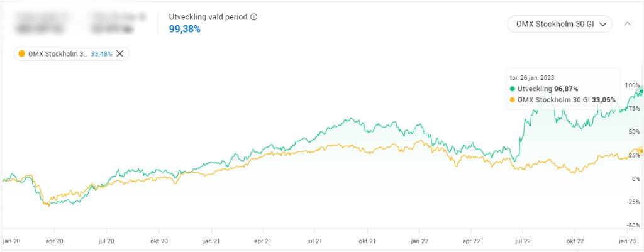Click the 100% label on the vertical axis
Viewport: 644px width, 252px height.
[x=632, y=85]
